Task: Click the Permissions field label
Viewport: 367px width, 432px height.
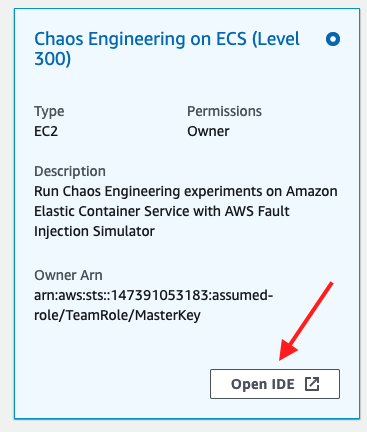Action: tap(224, 111)
